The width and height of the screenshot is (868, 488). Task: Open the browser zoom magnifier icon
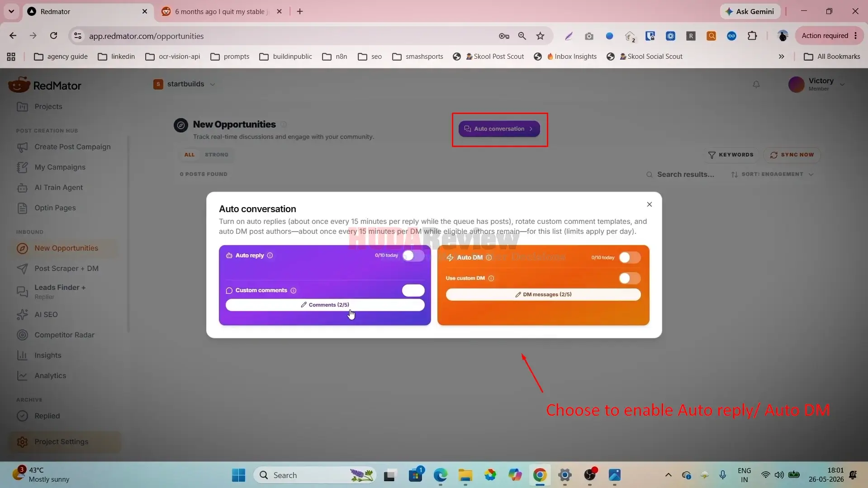click(x=522, y=36)
